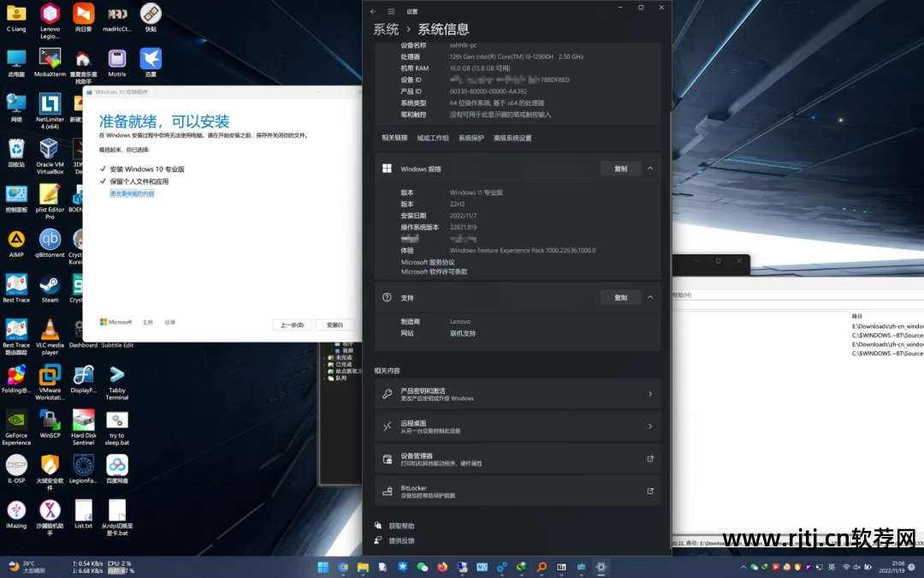Screen dimensions: 924x578
Task: Click 英 input method indicator
Action: point(832,568)
